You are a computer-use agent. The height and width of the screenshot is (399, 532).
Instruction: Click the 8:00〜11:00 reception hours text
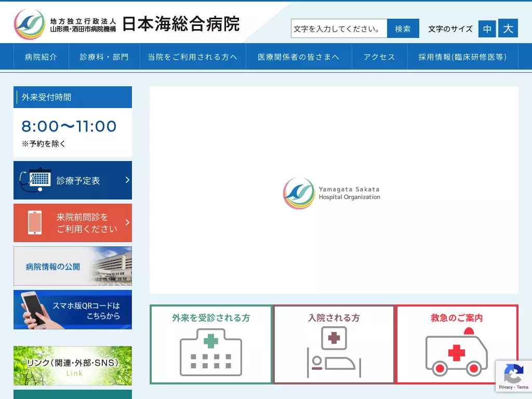[x=69, y=126]
